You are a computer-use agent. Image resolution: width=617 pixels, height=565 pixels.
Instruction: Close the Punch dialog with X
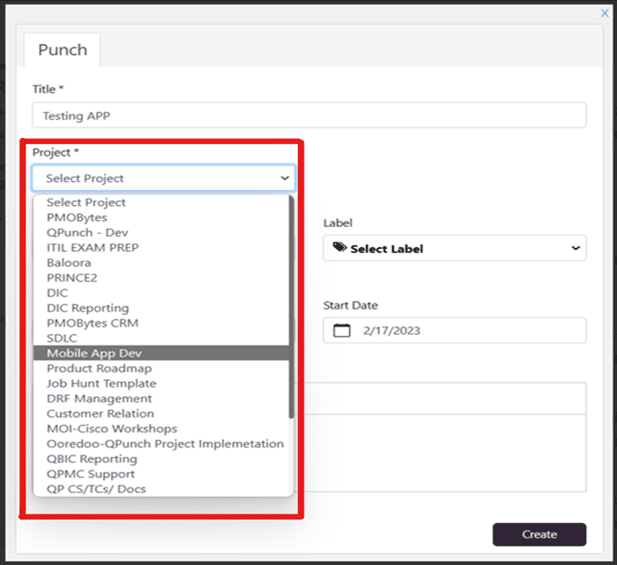point(604,13)
